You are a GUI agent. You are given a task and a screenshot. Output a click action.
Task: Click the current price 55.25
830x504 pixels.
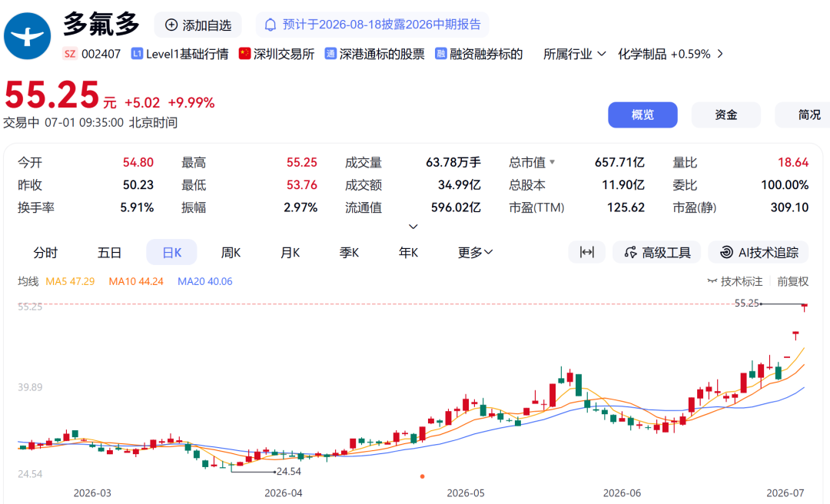pos(51,95)
